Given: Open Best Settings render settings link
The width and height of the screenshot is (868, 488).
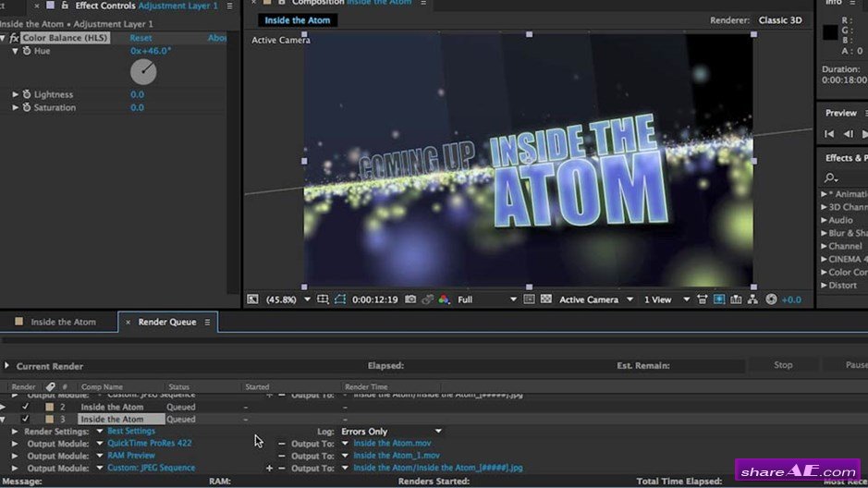Looking at the screenshot, I should click(x=131, y=431).
